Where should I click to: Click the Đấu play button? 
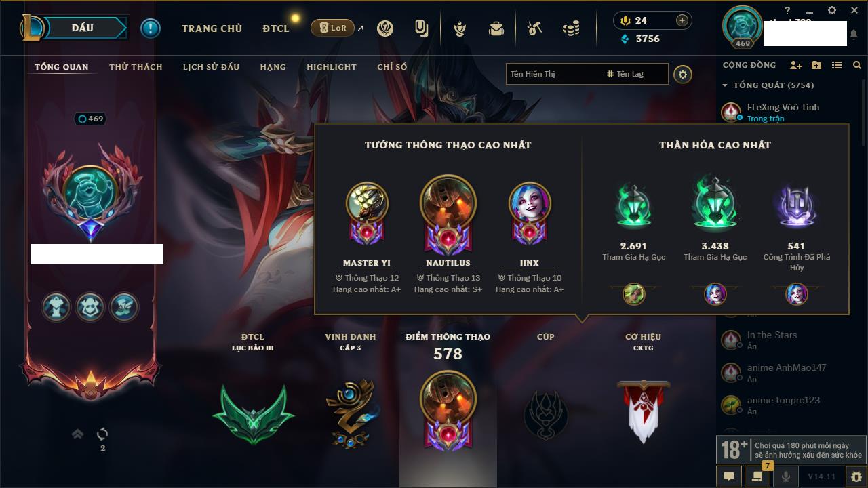[x=83, y=28]
